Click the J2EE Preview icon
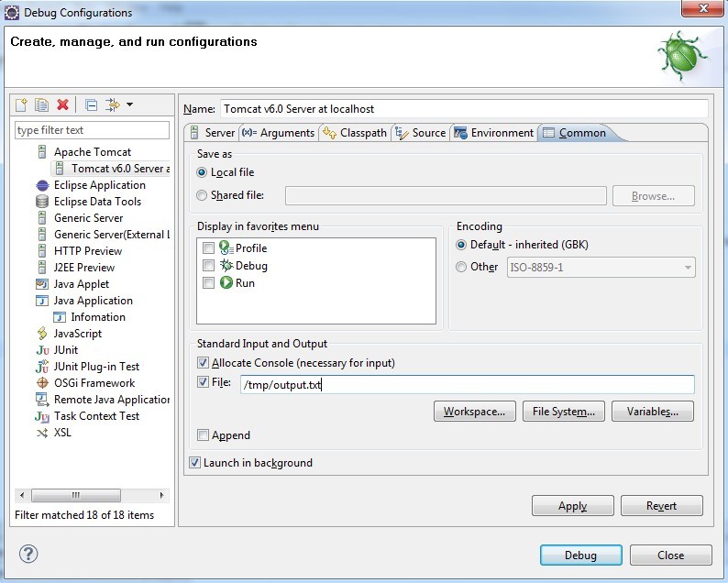 click(42, 268)
